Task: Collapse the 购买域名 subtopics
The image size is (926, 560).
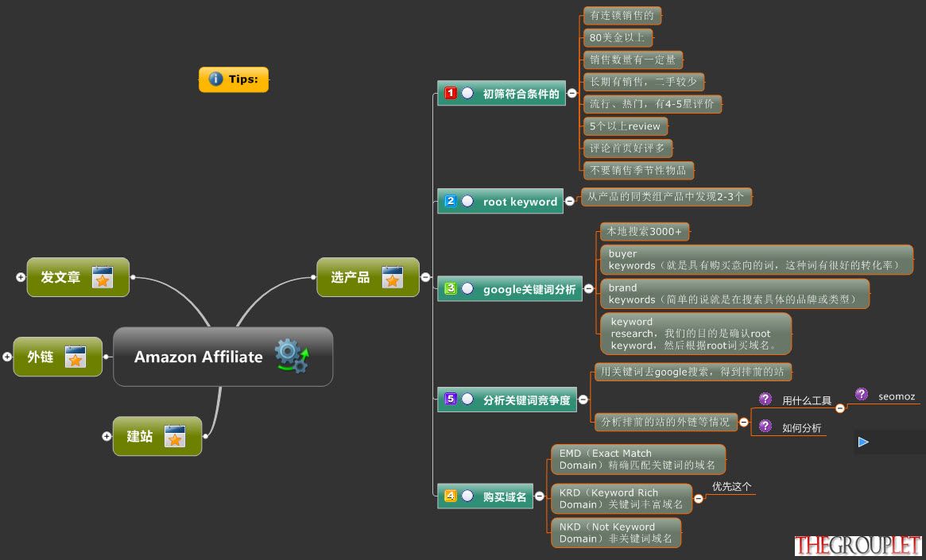Action: (539, 496)
